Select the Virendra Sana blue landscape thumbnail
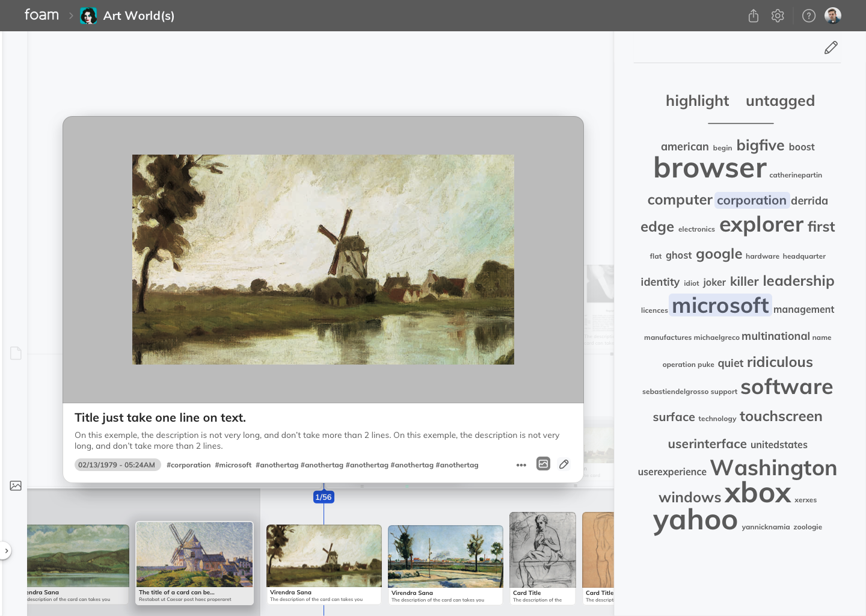 click(x=445, y=564)
